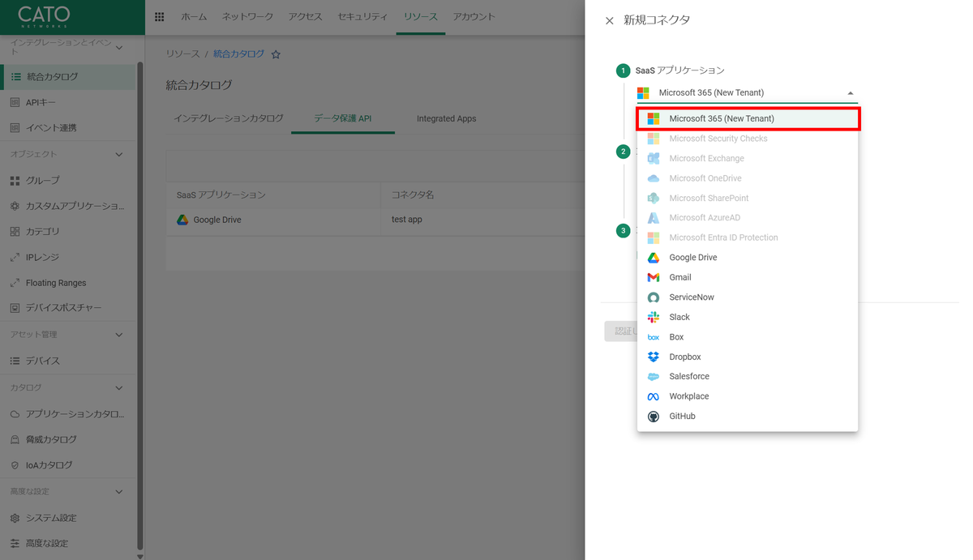Screen dimensions: 973x560
Task: Click the リソース breadcrumb link
Action: [x=182, y=54]
